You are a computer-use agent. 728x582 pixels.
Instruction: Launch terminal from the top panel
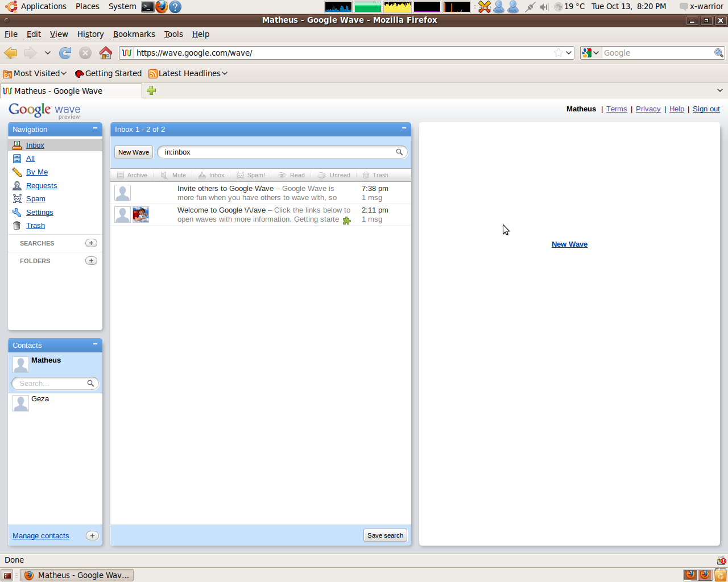[147, 7]
